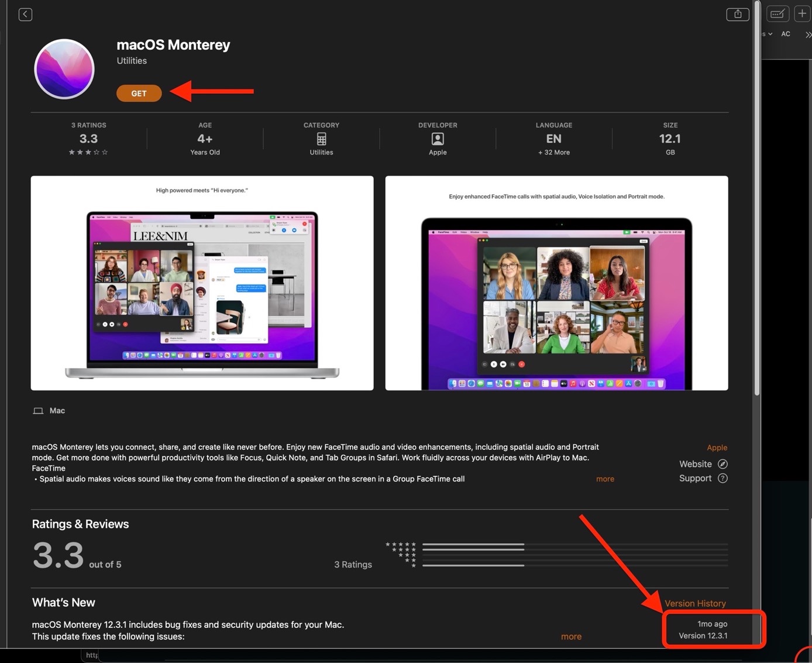Click the 'Version 12.3.1' text
Viewport: 812px width, 663px height.
[x=703, y=635]
